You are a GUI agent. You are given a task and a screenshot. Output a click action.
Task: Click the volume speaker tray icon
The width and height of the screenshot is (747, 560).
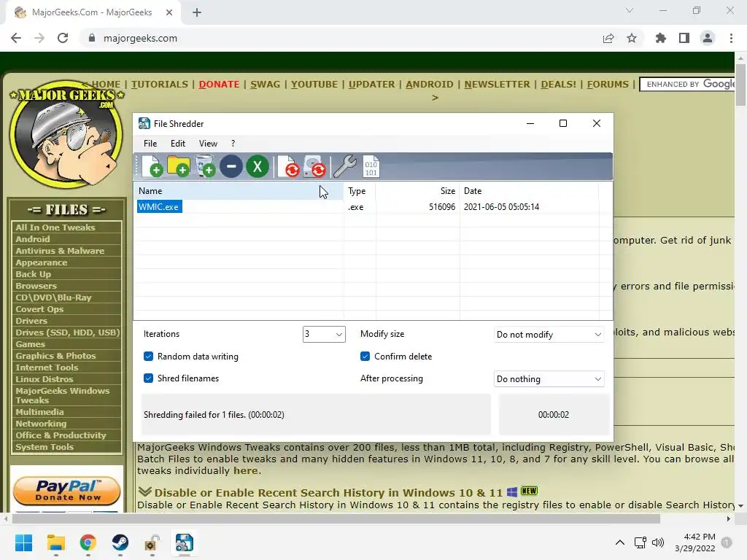658,542
